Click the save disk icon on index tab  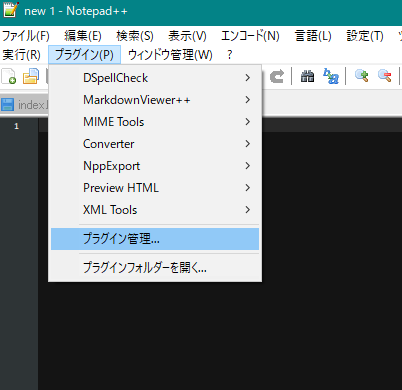7,105
